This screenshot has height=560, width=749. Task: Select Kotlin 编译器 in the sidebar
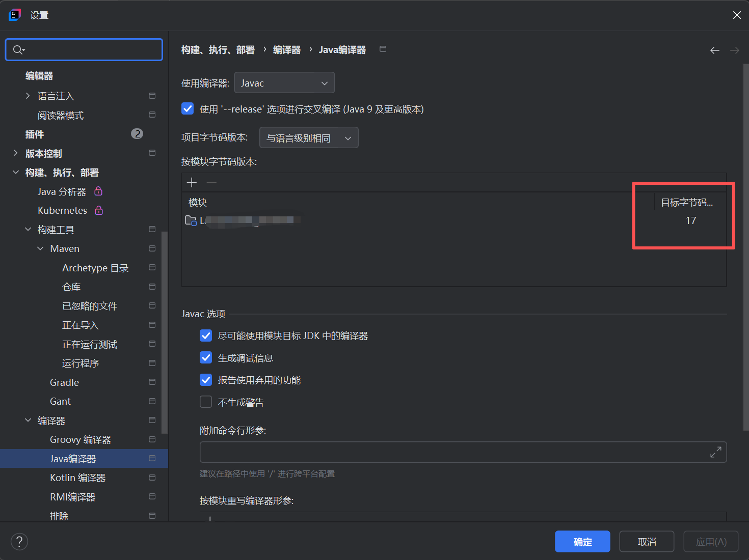coord(77,478)
